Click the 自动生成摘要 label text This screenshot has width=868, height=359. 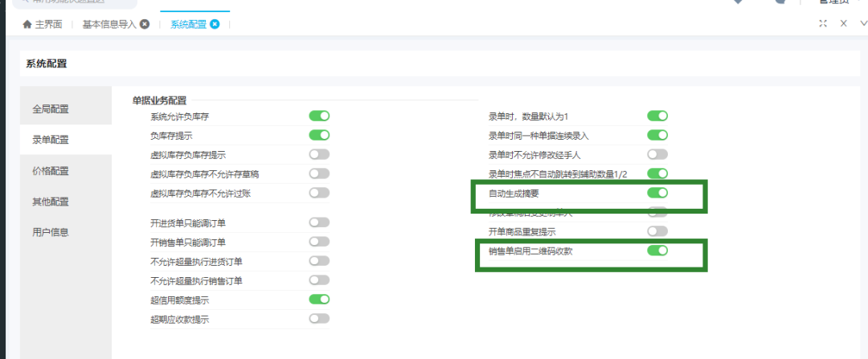513,194
